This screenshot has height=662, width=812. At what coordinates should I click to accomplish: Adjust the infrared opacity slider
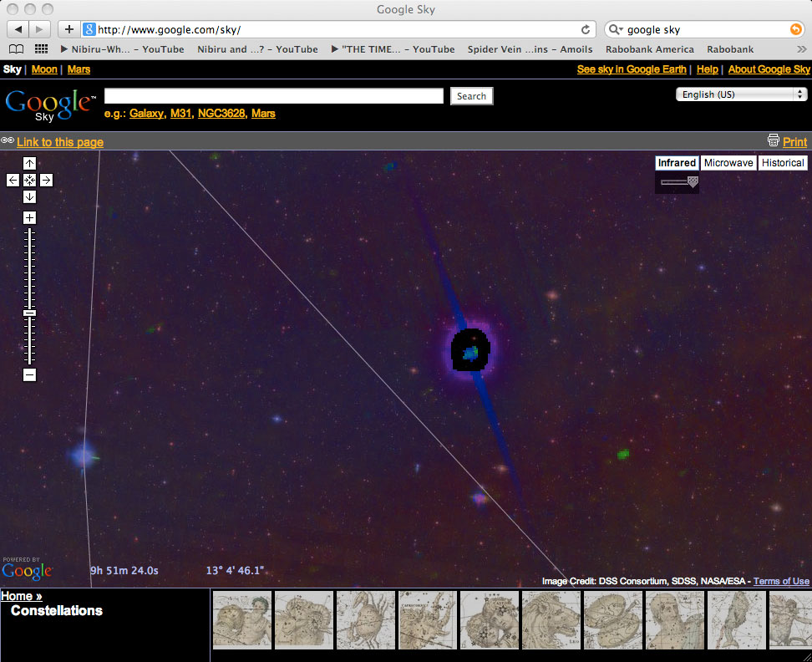[x=693, y=181]
